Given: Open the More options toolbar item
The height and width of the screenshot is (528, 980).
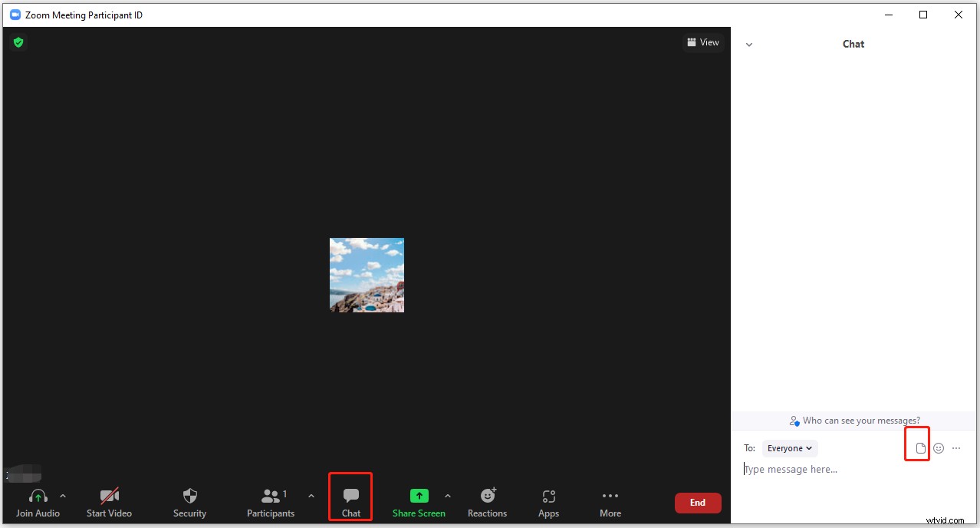Looking at the screenshot, I should pos(610,497).
